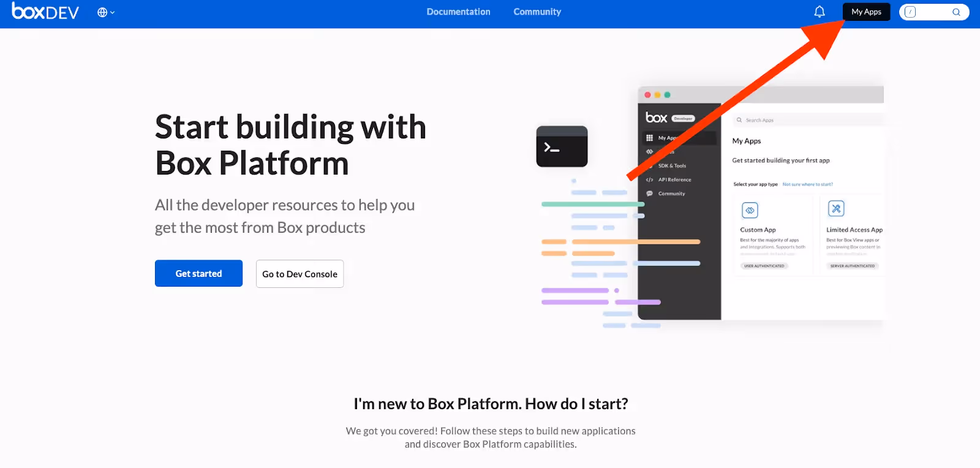Screen dimensions: 980x468
Task: Click the heading "I'm new to Box Platform. How do I start?"
Action: [x=491, y=404]
